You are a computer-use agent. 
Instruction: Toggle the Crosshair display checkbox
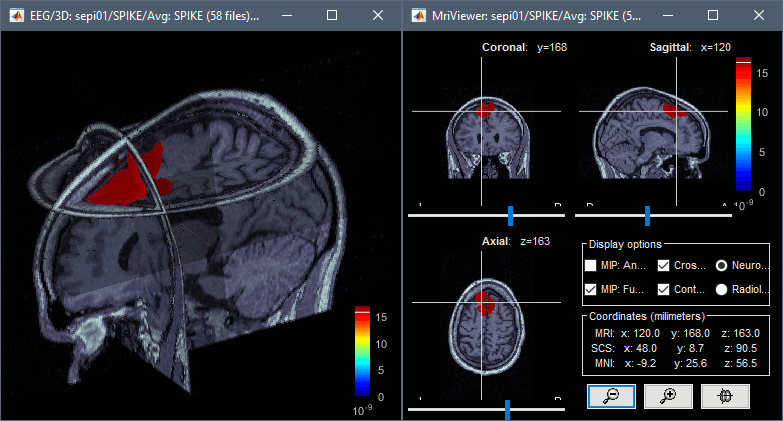click(664, 266)
